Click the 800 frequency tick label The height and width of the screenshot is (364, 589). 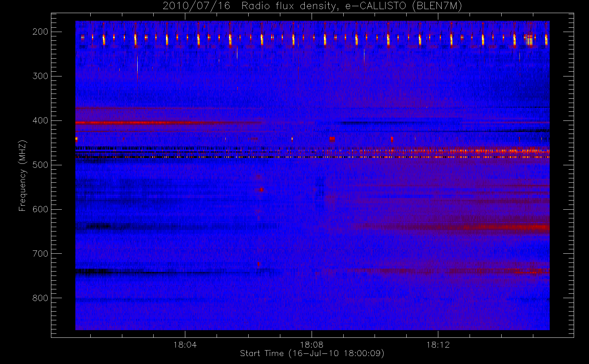coord(40,298)
